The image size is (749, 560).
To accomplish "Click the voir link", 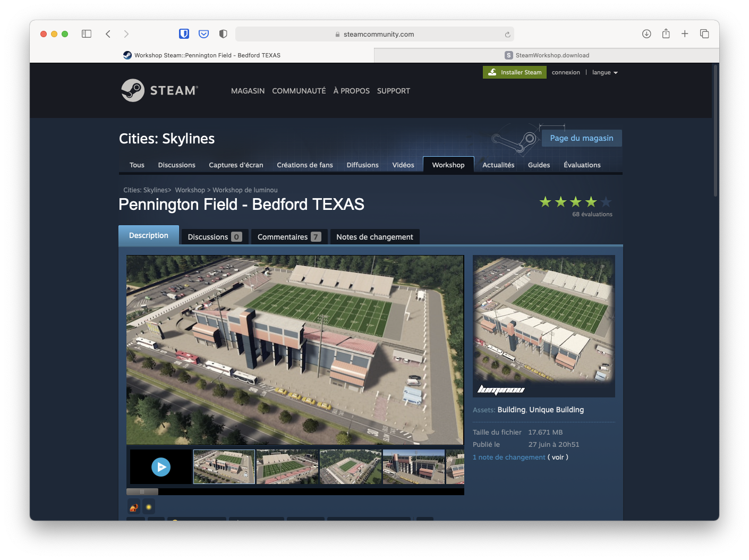I will pos(558,457).
